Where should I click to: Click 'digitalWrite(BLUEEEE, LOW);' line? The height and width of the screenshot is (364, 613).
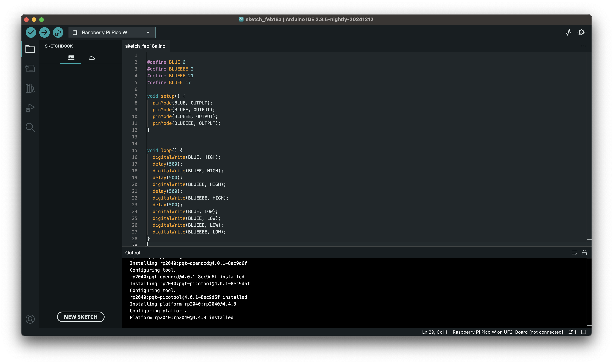pyautogui.click(x=189, y=232)
